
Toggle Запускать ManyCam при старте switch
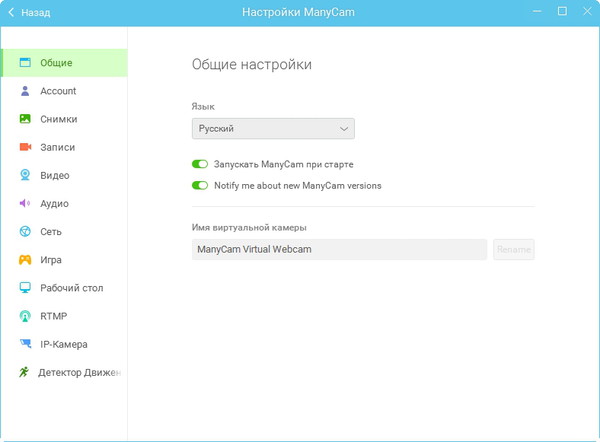click(x=200, y=164)
